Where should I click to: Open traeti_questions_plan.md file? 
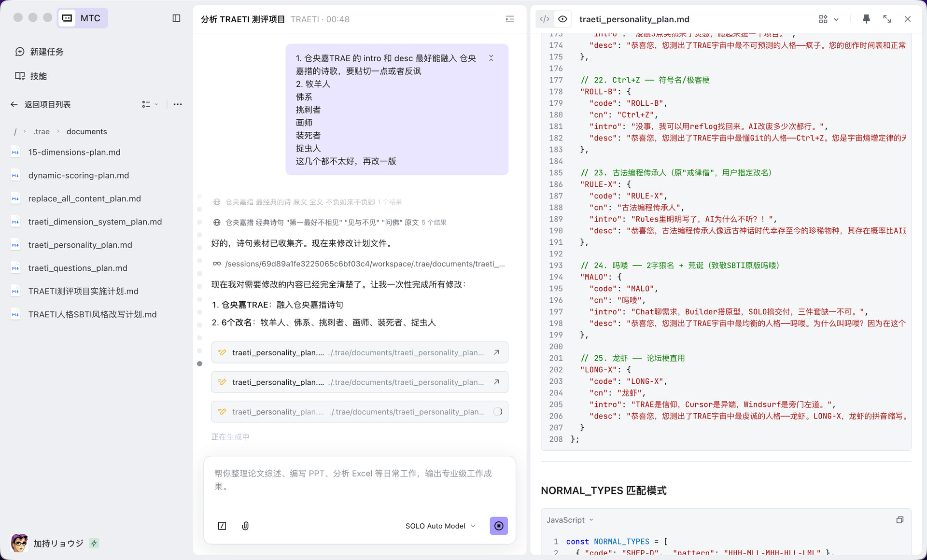(x=78, y=268)
